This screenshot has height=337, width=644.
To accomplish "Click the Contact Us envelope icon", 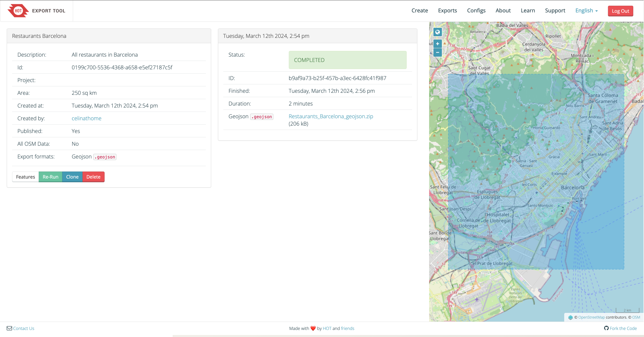I will point(9,328).
